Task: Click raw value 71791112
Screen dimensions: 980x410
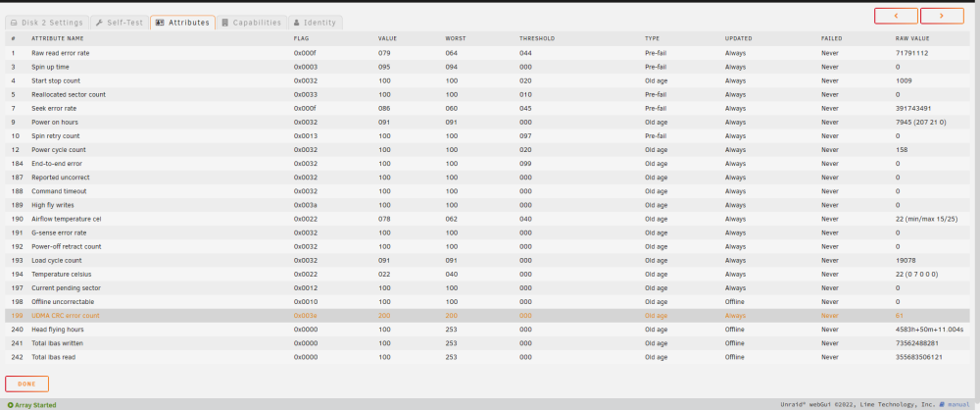Action: [911, 53]
